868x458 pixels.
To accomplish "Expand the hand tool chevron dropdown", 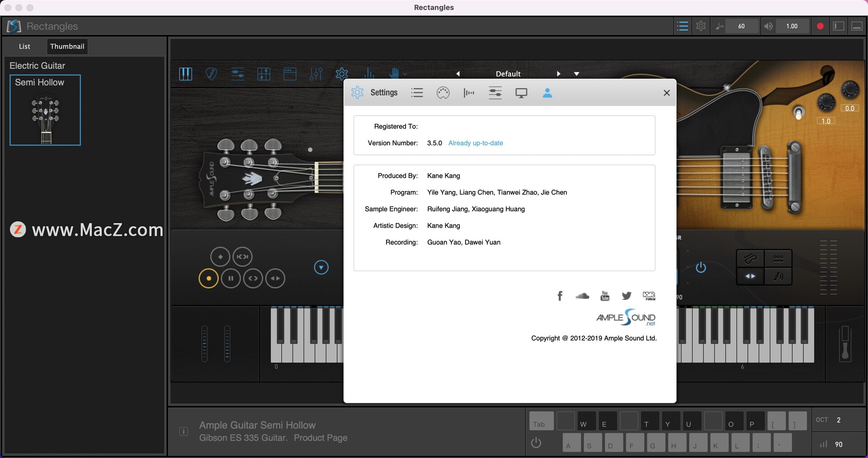I will click(405, 74).
